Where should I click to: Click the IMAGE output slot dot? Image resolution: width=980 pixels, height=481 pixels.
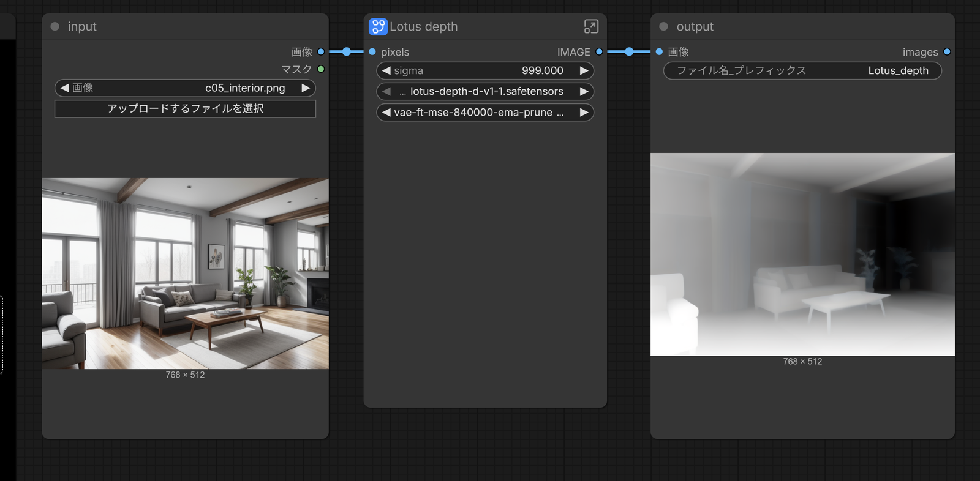[x=599, y=52]
